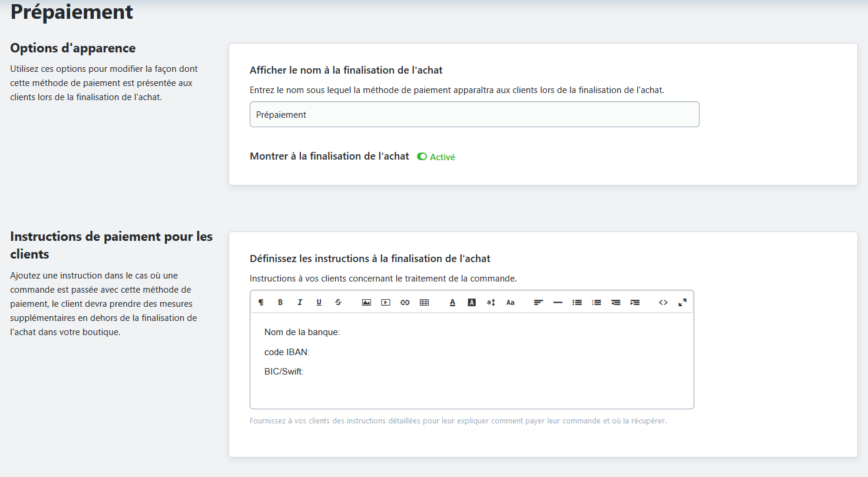Screen dimensions: 868x477
Task: Expand the editor to fullscreen
Action: pos(683,302)
